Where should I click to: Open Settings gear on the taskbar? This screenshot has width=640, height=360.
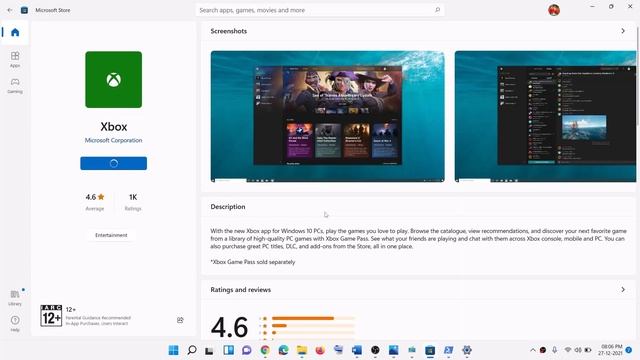(x=467, y=350)
